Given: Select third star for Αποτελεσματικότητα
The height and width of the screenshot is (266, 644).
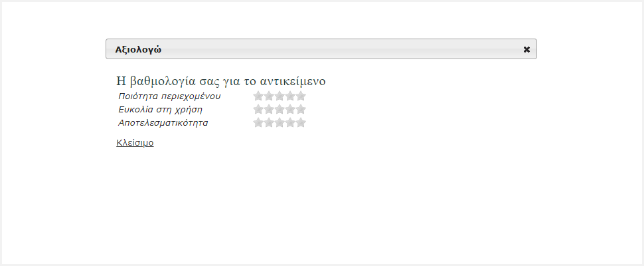Looking at the screenshot, I should point(280,122).
